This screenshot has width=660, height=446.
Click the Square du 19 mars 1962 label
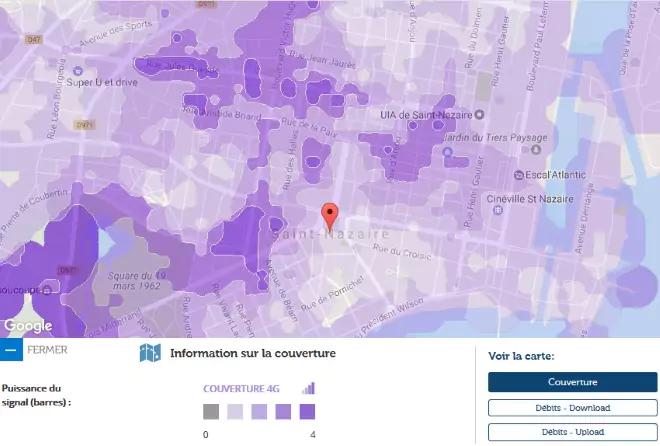pos(136,281)
